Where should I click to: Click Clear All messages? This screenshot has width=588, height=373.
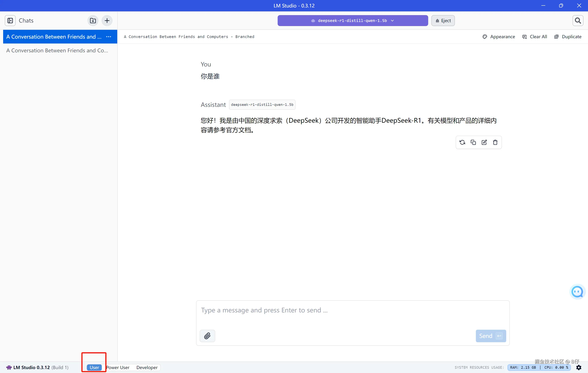coord(535,37)
